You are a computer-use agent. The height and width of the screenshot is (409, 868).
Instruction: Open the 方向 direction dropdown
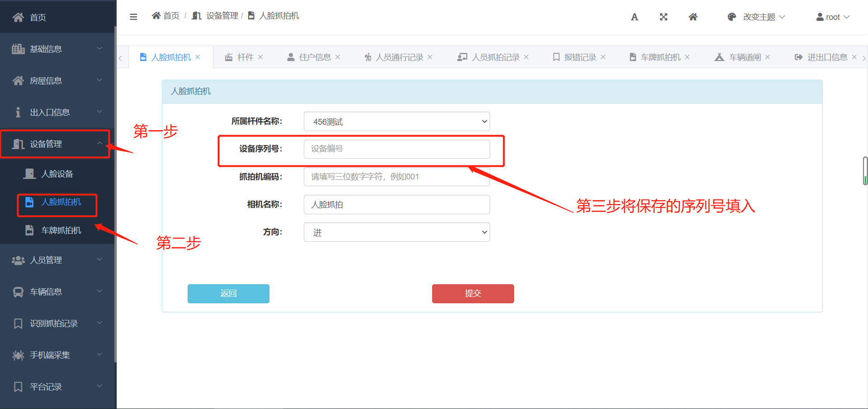click(x=396, y=232)
